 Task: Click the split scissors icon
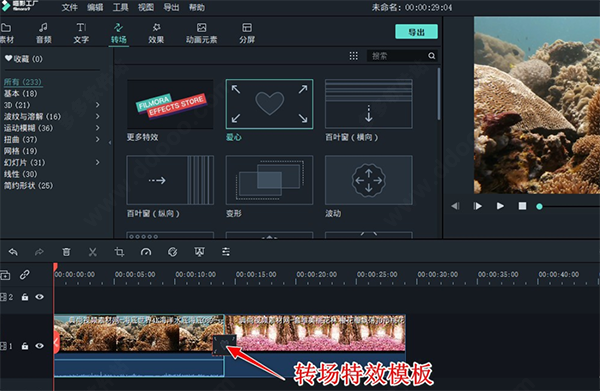tap(93, 252)
